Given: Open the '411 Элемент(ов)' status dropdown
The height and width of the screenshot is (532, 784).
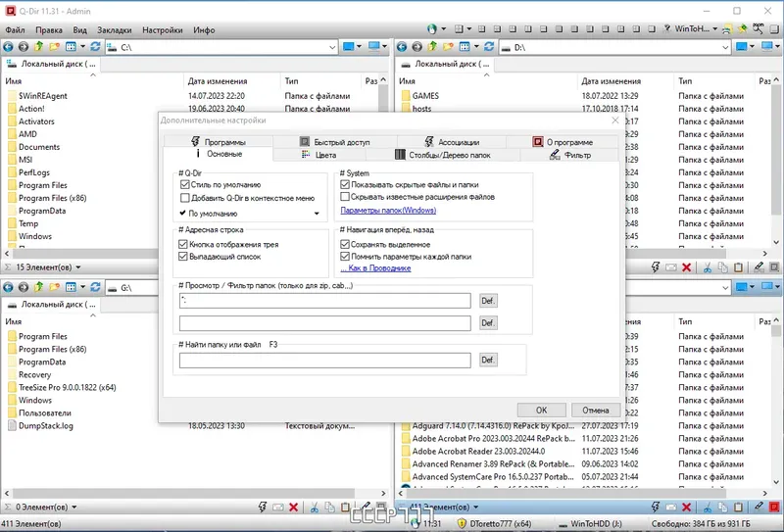Looking at the screenshot, I should [475, 508].
